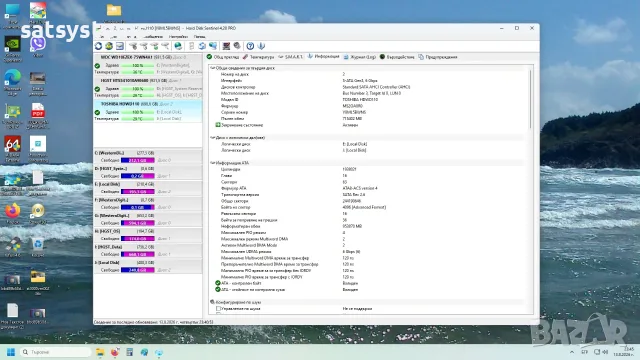This screenshot has height=360, width=640.
Task: Click the Standard SATA AHCI Controller value
Action: click(x=376, y=87)
